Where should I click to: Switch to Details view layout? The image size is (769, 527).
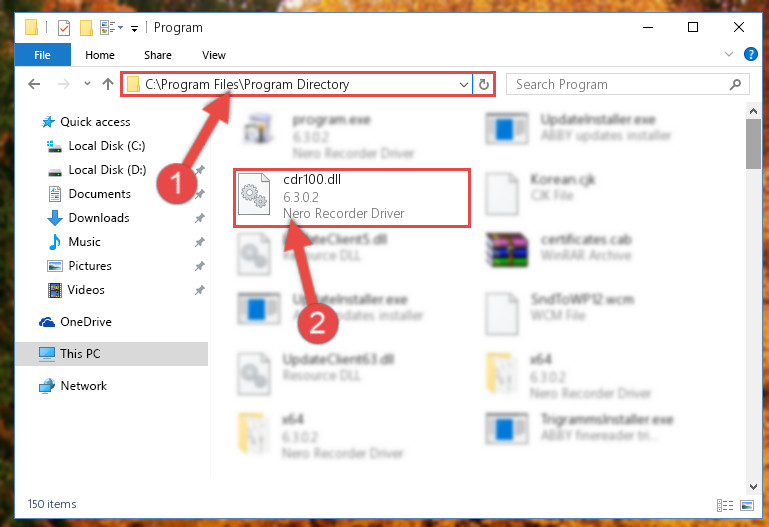point(725,505)
